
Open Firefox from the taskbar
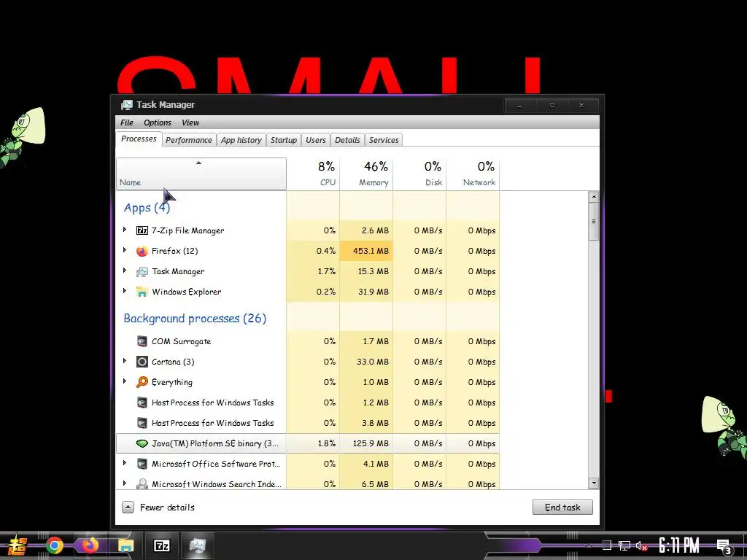pos(89,545)
